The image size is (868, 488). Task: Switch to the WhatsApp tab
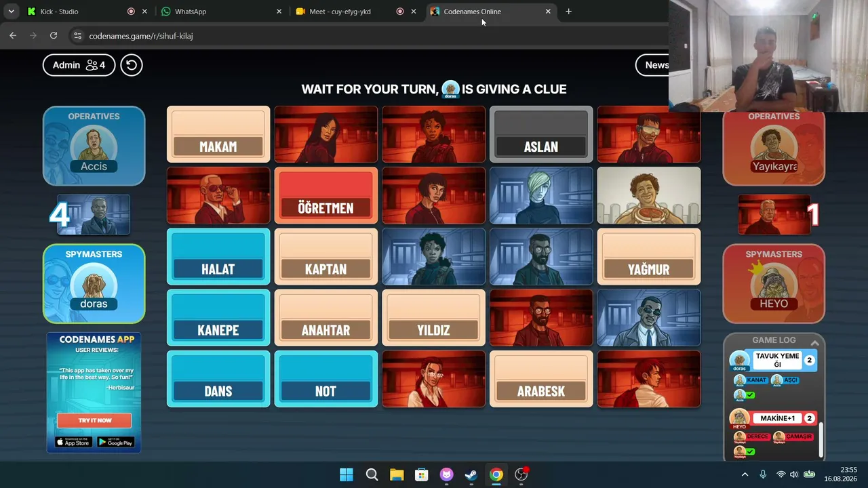pos(221,12)
